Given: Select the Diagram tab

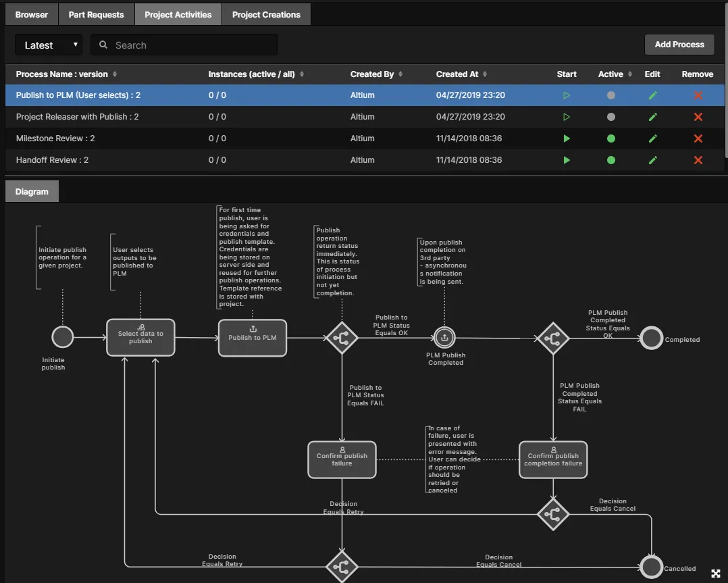Looking at the screenshot, I should pyautogui.click(x=32, y=191).
